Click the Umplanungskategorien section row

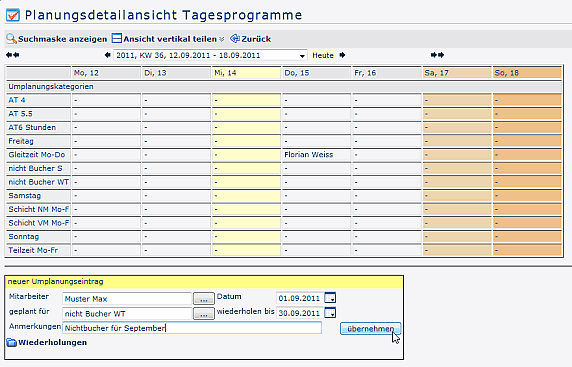tap(284, 86)
